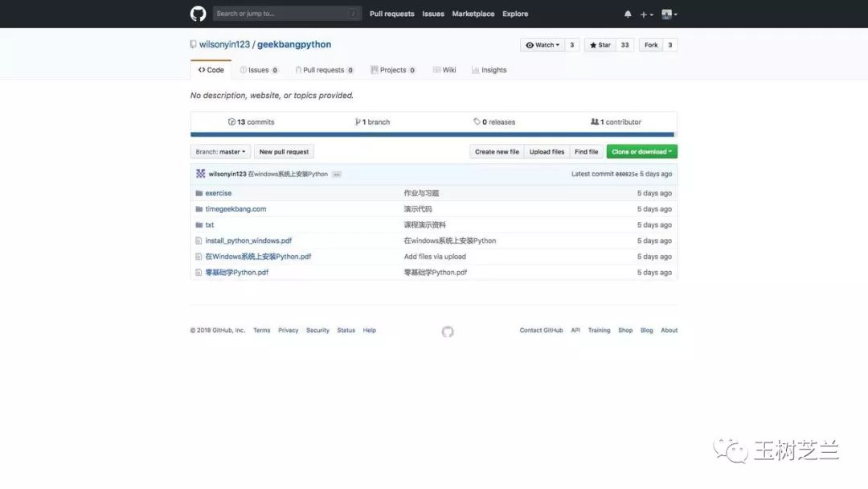Image resolution: width=868 pixels, height=489 pixels.
Task: Open Privacy link in footer
Action: click(288, 330)
